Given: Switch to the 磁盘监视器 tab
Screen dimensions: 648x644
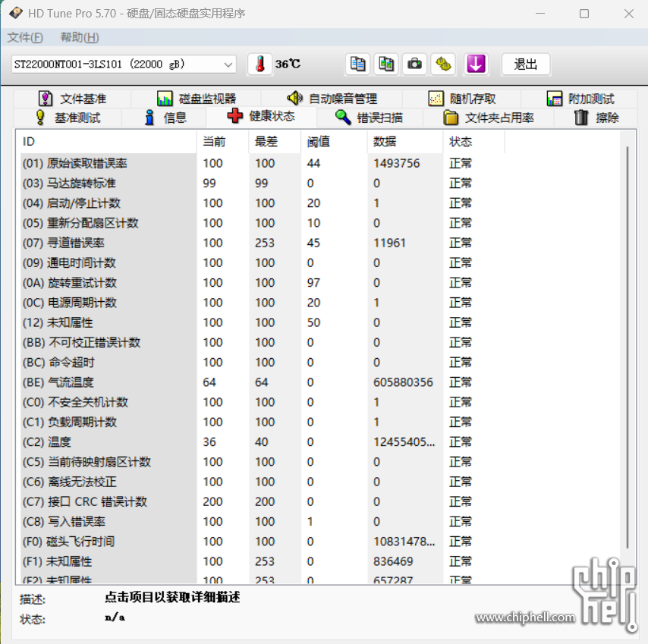Looking at the screenshot, I should pos(197,99).
